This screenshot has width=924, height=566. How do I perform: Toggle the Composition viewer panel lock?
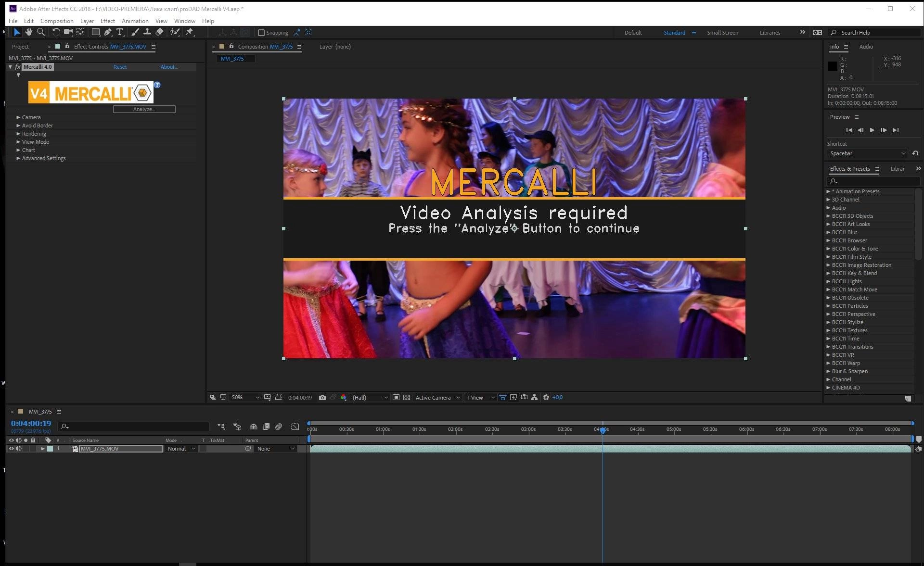pos(231,46)
